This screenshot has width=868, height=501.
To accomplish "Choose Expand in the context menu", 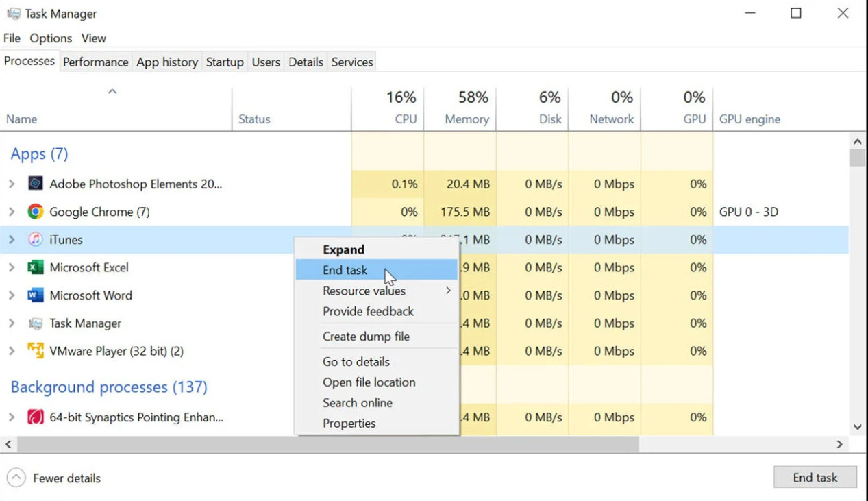I will [x=377, y=249].
